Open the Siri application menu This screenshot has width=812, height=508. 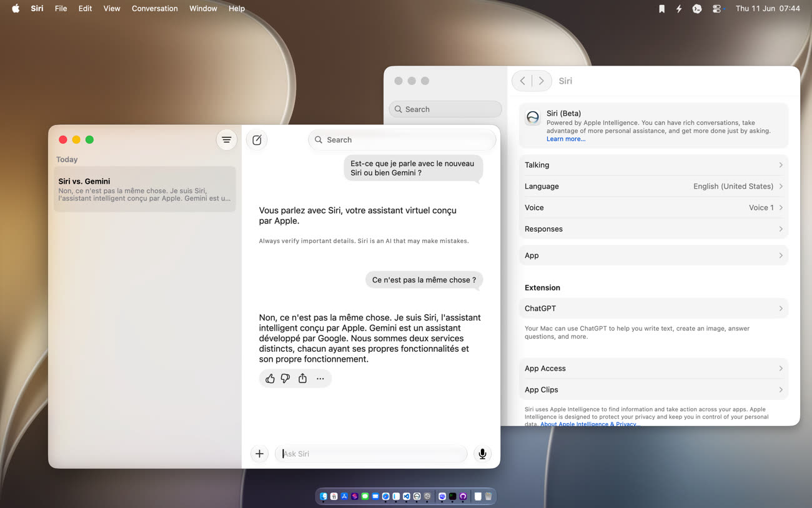37,9
